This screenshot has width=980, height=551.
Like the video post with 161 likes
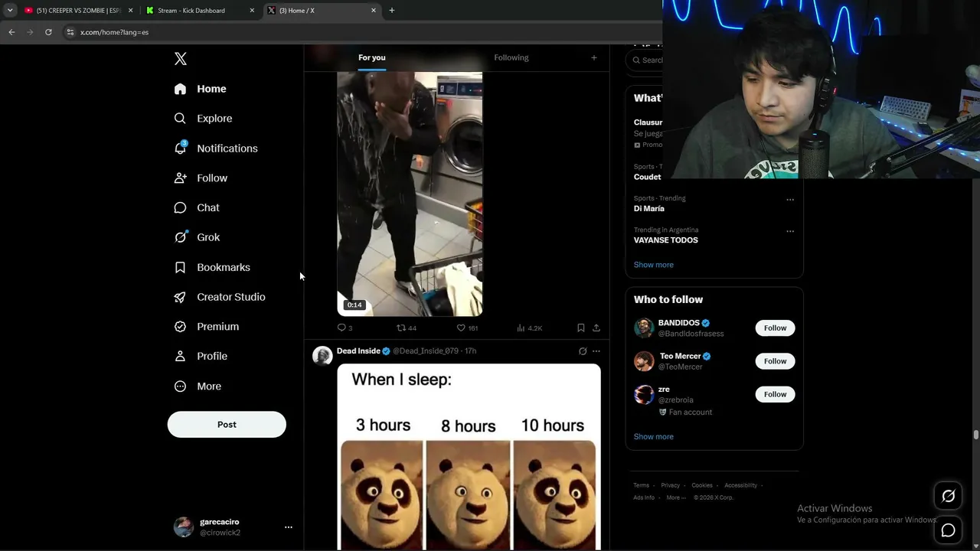(461, 328)
